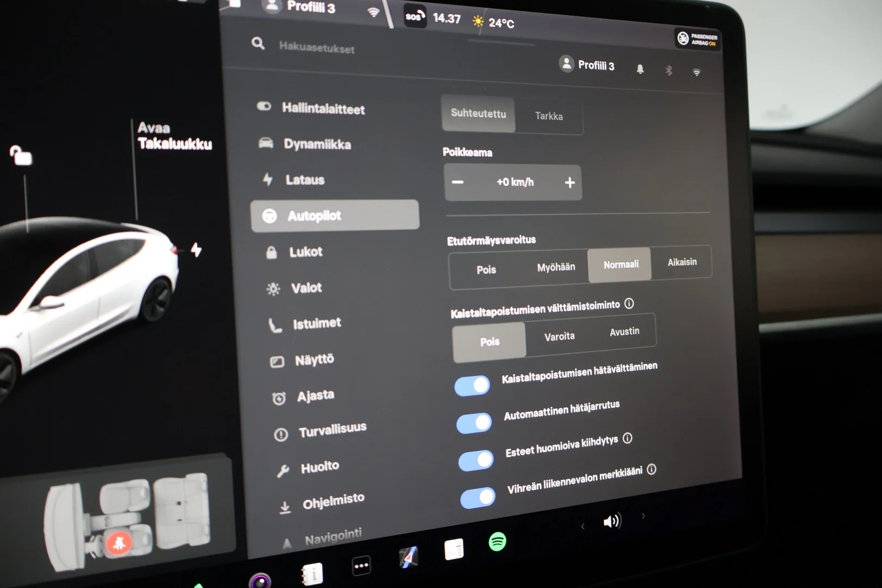882x588 pixels.
Task: Open the three-dots app launcher
Action: (362, 566)
